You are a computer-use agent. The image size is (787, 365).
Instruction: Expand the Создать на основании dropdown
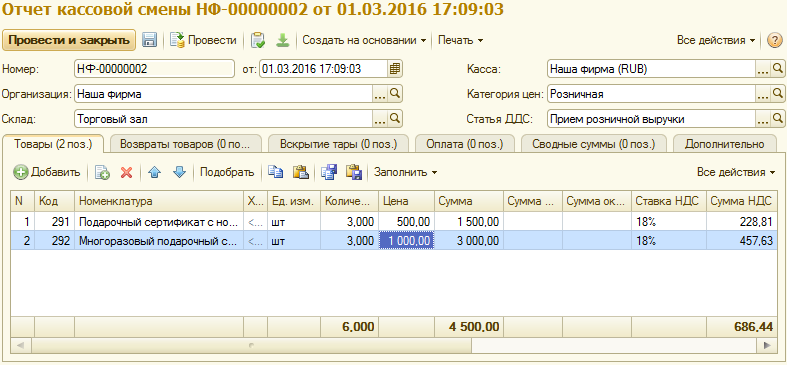coord(364,40)
